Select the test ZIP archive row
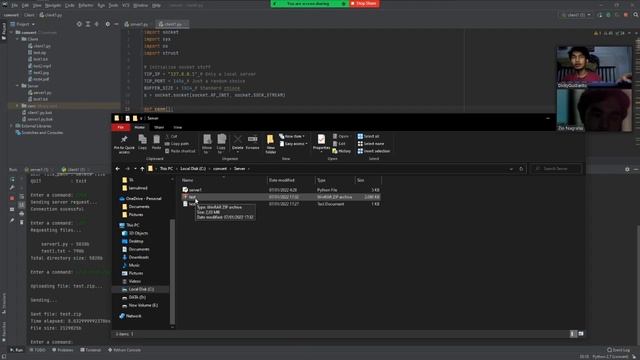Viewport: 640px width, 360px height. point(280,197)
